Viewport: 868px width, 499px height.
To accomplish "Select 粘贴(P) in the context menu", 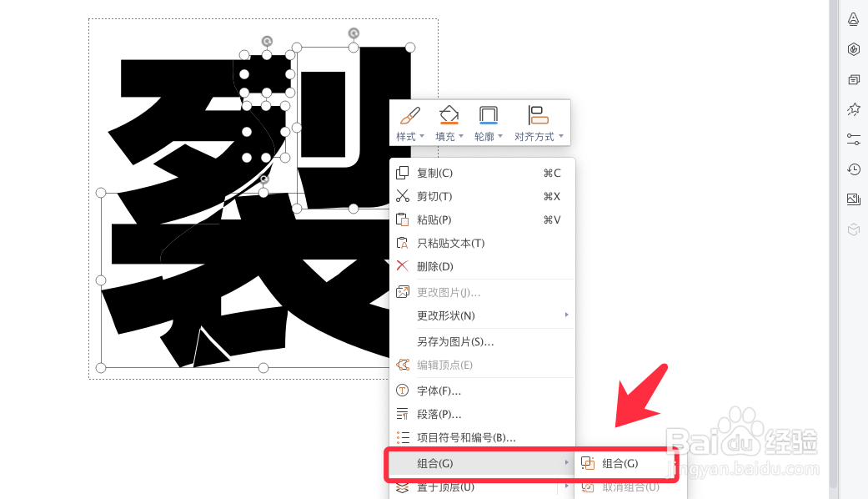I will pos(482,219).
